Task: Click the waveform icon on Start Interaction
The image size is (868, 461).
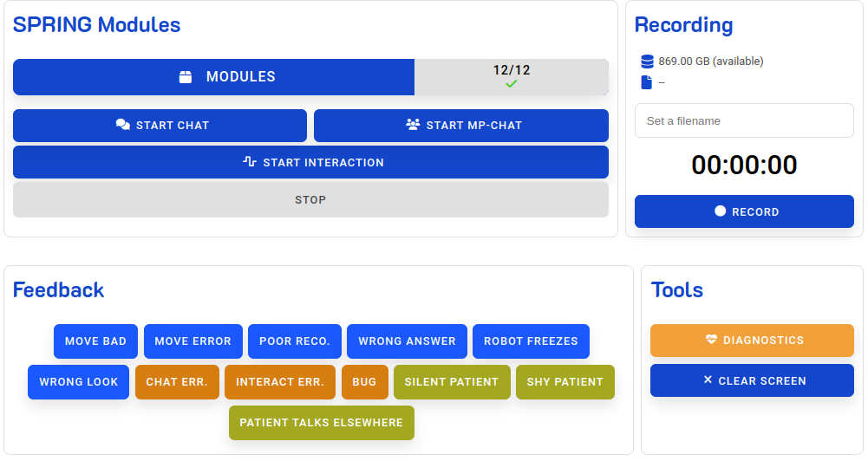Action: point(250,162)
